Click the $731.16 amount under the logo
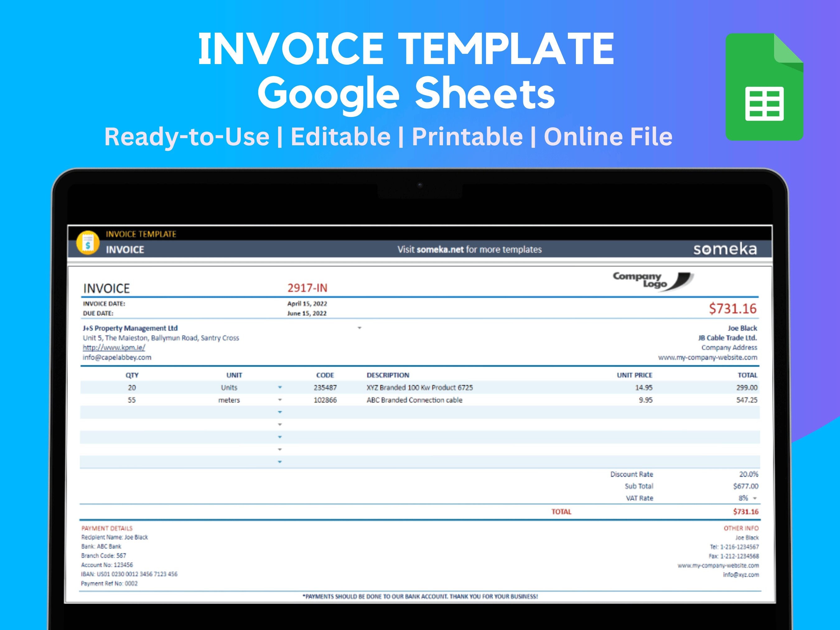The width and height of the screenshot is (840, 630). click(733, 308)
